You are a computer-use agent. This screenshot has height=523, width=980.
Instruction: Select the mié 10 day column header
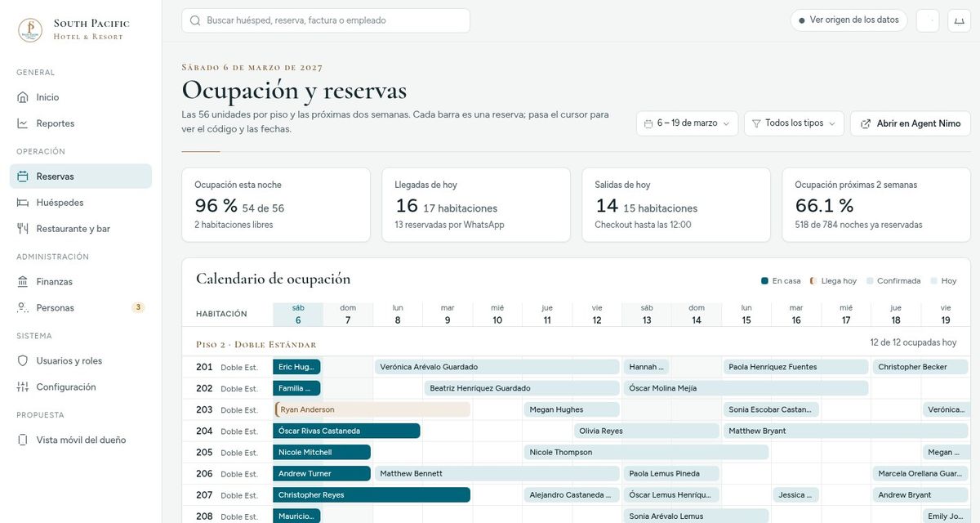pos(497,315)
